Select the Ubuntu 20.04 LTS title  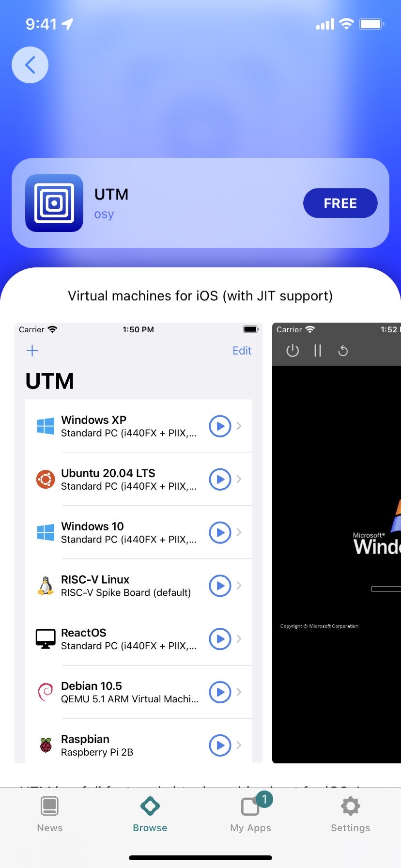[108, 473]
